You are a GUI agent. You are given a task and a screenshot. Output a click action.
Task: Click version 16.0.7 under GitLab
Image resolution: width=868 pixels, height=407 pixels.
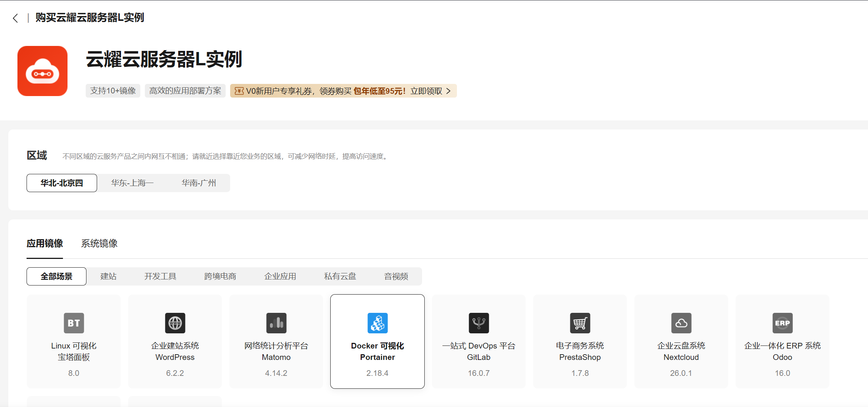coord(479,373)
